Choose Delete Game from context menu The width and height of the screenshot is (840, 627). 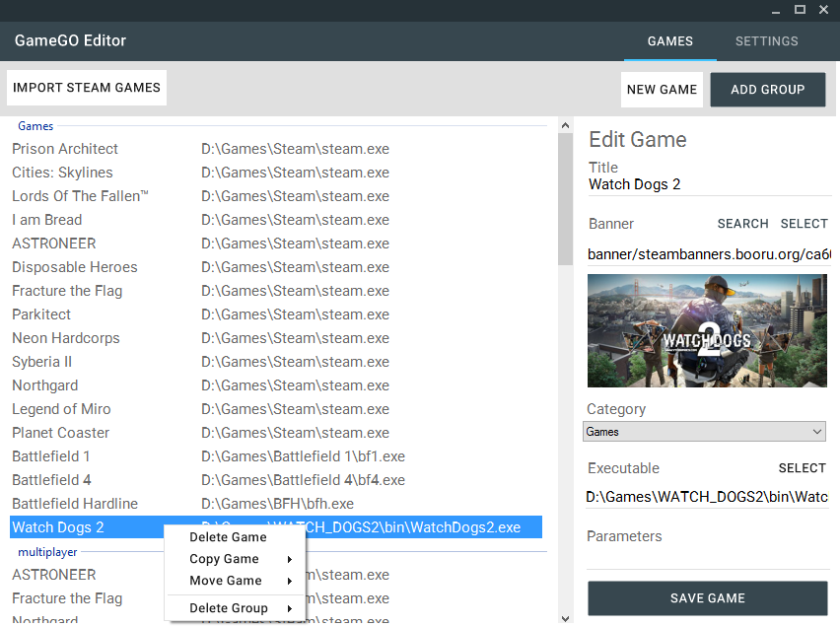(235, 537)
